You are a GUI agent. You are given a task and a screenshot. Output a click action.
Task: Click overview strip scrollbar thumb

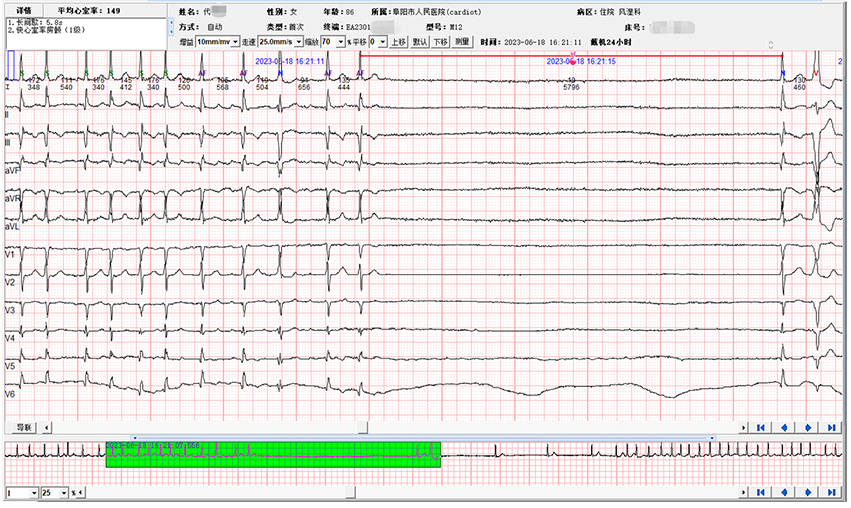tap(351, 492)
